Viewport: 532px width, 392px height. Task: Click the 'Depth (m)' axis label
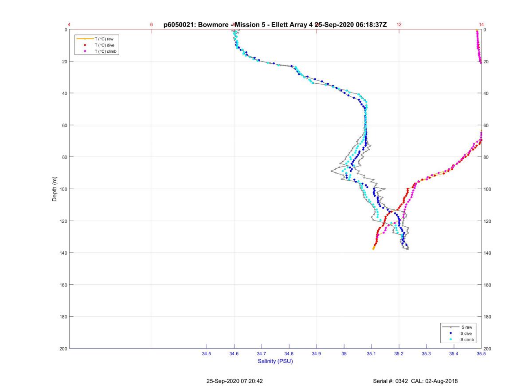click(55, 189)
